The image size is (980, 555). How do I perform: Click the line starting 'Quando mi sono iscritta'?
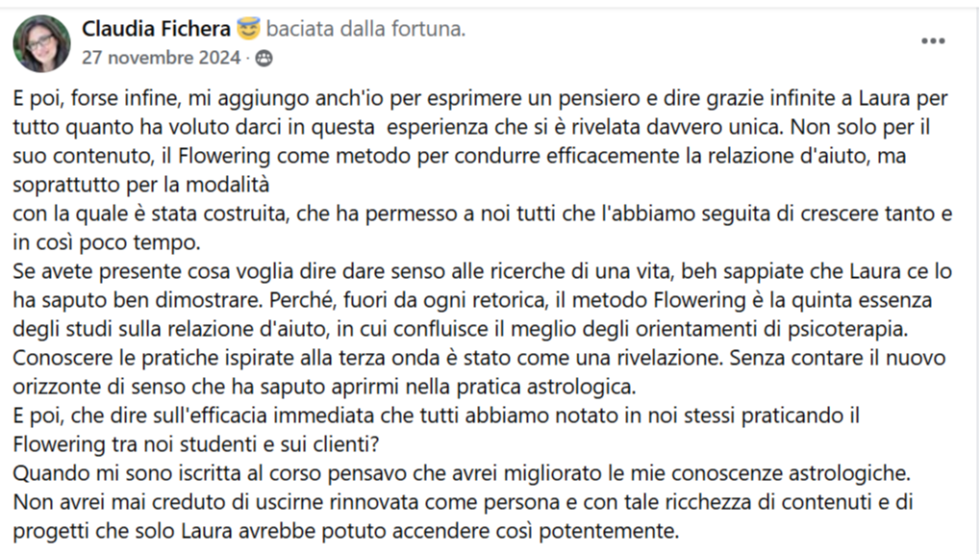click(x=462, y=472)
